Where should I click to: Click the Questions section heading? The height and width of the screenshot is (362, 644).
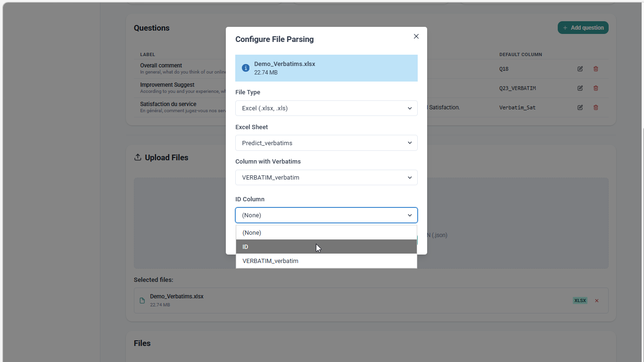[x=151, y=28]
